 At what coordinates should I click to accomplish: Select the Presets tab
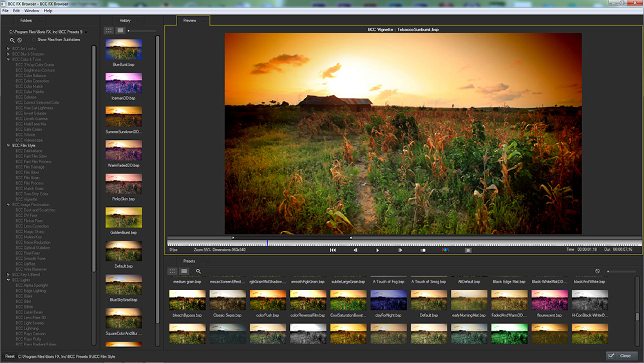click(189, 261)
